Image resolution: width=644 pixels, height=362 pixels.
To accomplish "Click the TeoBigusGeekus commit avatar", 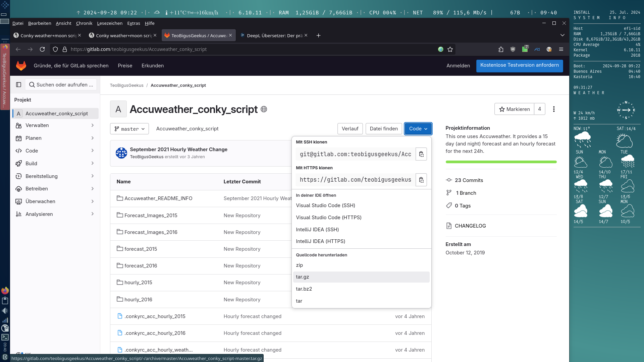I will (x=121, y=153).
